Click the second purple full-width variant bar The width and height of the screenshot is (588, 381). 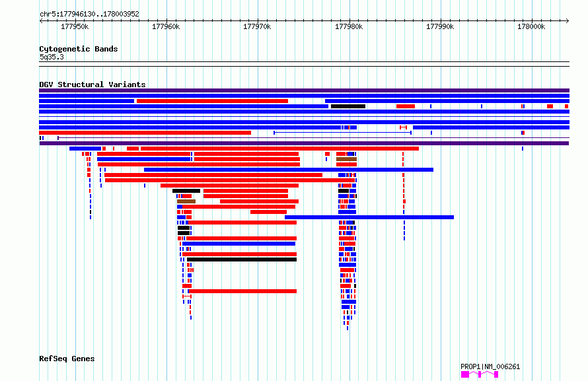304,143
